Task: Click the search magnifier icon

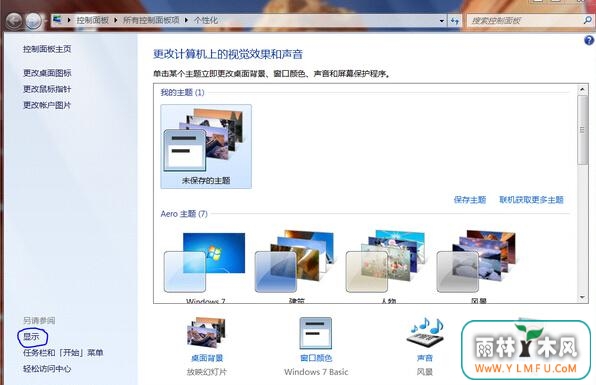Action: click(587, 20)
